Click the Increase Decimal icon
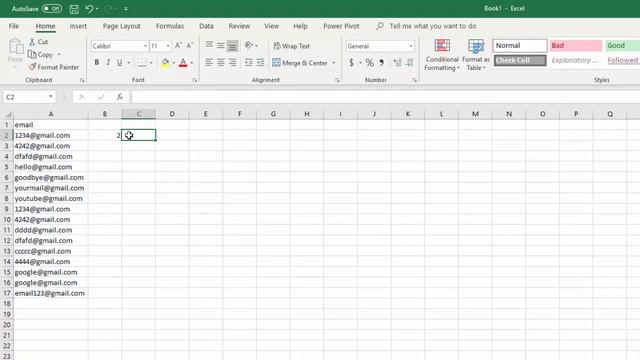 pos(397,63)
